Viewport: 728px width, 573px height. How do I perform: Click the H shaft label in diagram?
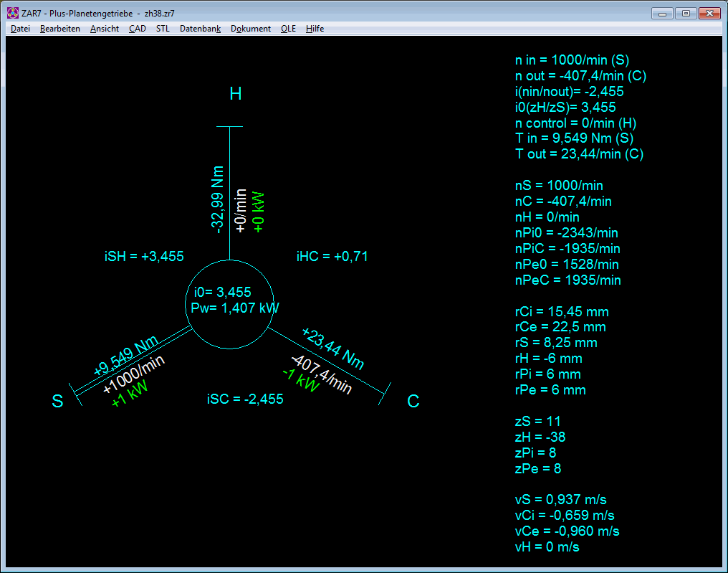[x=236, y=94]
